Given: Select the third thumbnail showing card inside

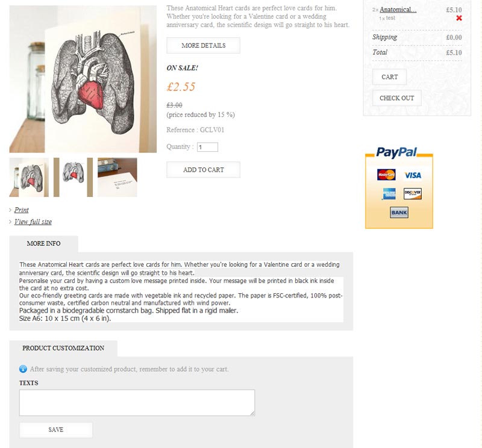Looking at the screenshot, I should point(117,177).
